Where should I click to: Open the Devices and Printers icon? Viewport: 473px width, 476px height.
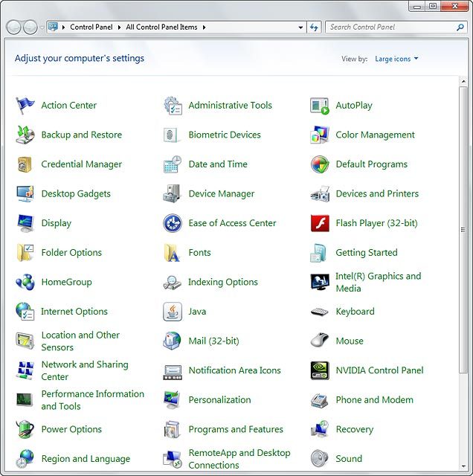(320, 193)
